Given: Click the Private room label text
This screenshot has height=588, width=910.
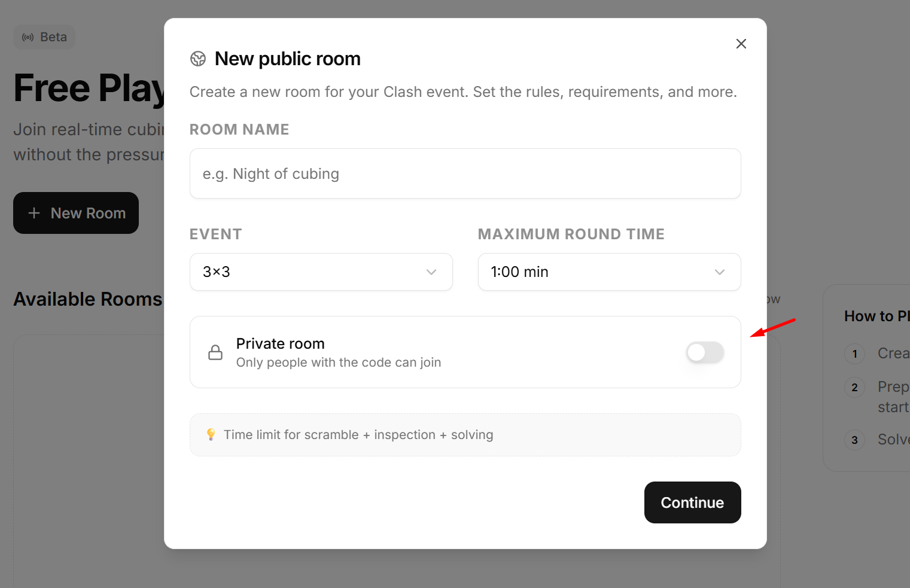Looking at the screenshot, I should coord(280,343).
